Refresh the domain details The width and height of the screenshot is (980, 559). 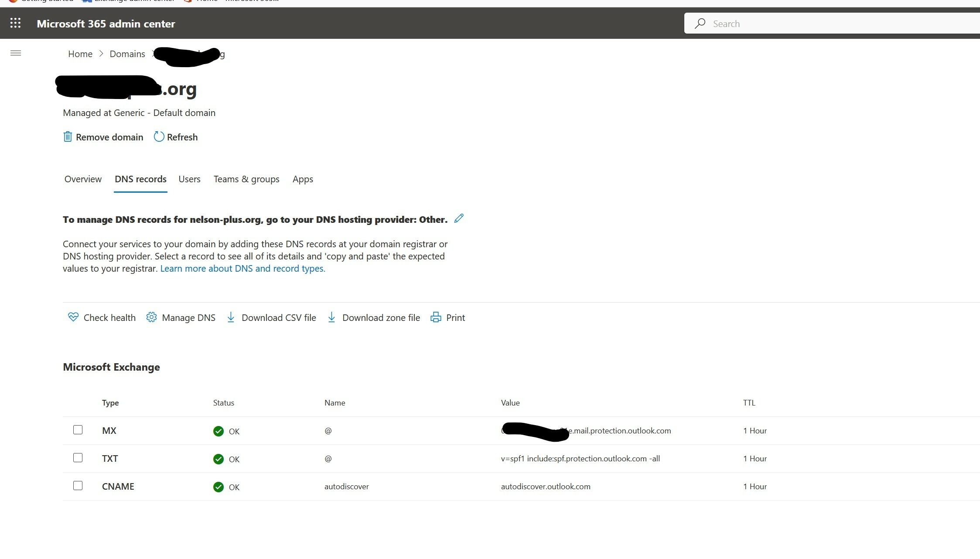(176, 137)
